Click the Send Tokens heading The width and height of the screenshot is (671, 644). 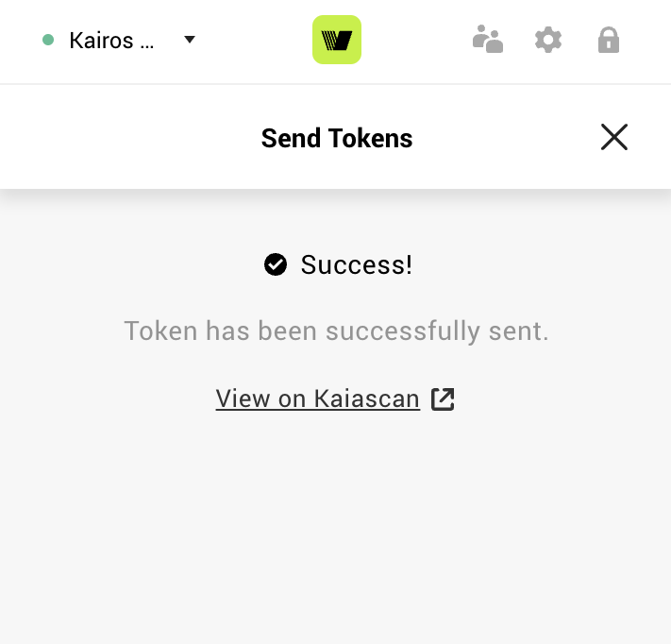(337, 138)
